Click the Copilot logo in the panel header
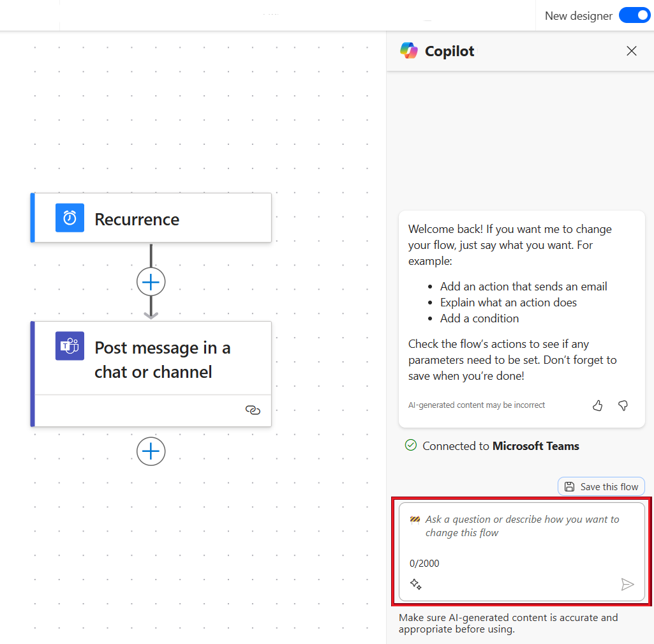The width and height of the screenshot is (654, 644). [x=408, y=50]
